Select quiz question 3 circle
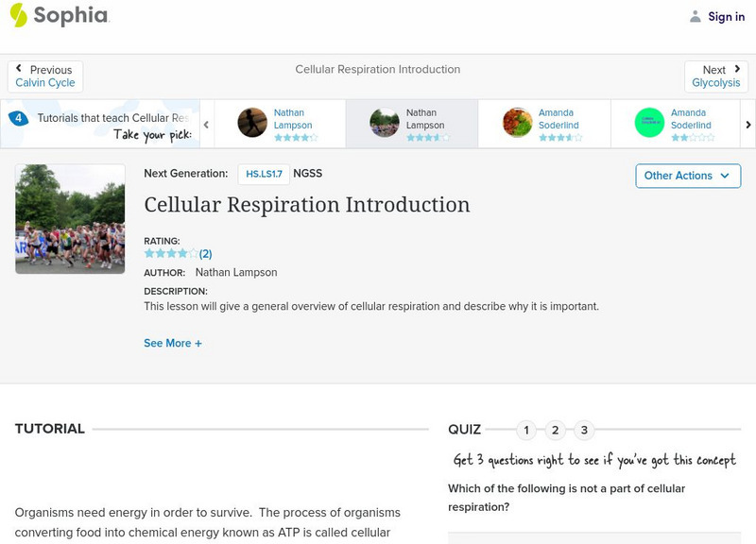Screen dimensions: 756x544 [x=584, y=431]
